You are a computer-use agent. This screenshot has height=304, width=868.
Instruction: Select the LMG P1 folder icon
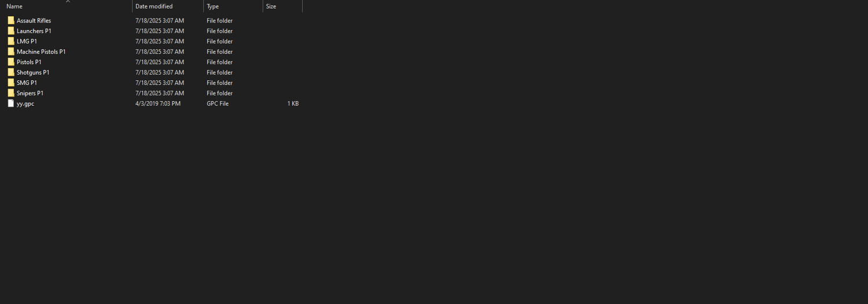[10, 41]
